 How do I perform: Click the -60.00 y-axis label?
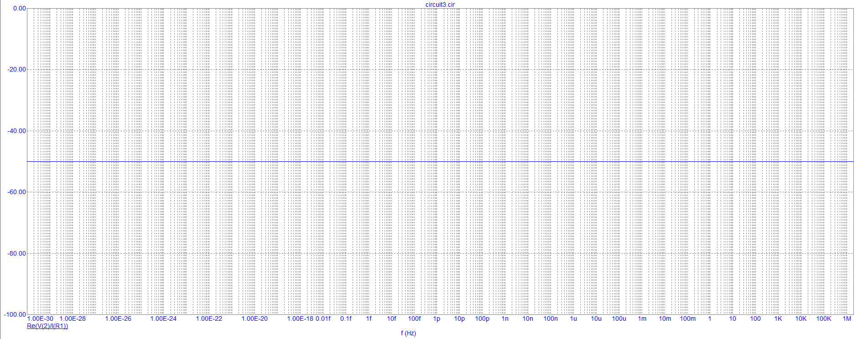(17, 192)
